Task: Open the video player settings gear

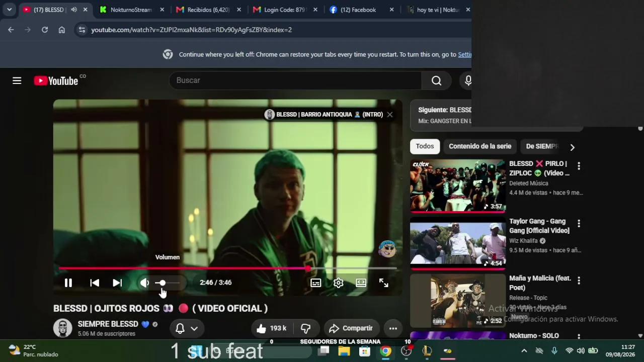Action: 339,283
